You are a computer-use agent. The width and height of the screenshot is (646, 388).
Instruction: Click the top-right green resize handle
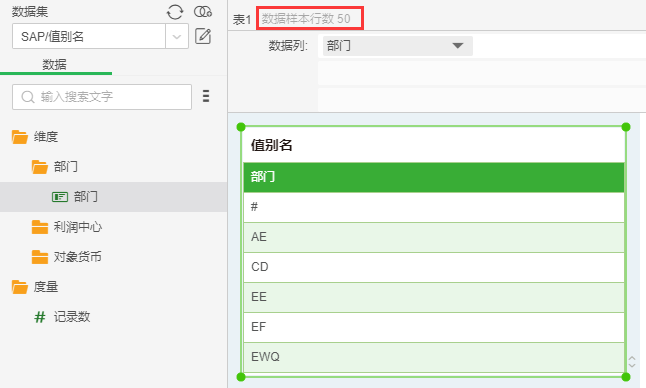[x=626, y=127]
